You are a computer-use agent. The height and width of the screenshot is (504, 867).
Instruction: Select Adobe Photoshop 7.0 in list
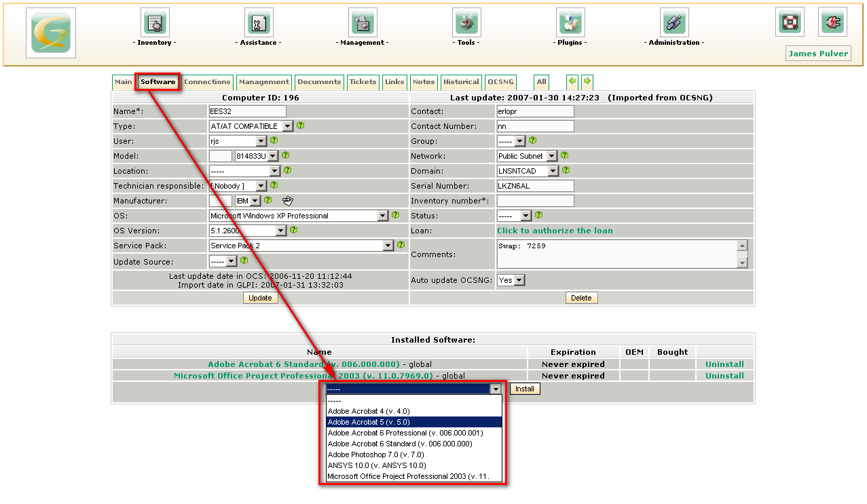(414, 454)
